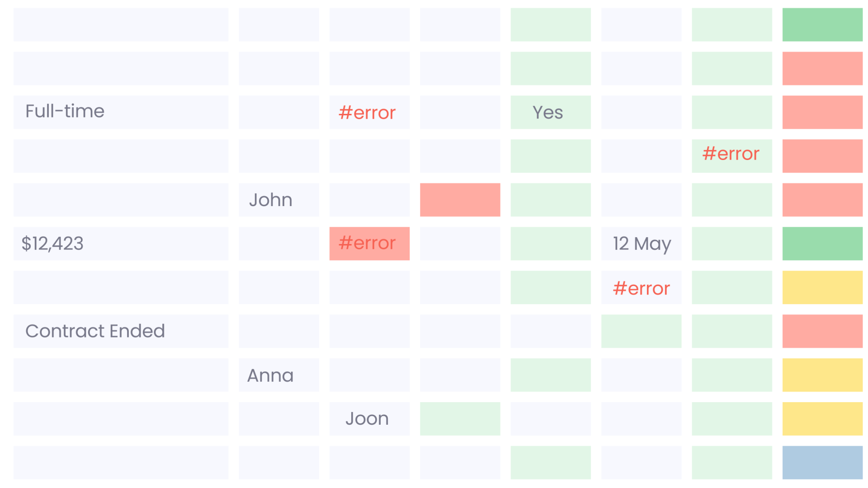Click yellow status cell in Anna row
Image resolution: width=868 pixels, height=488 pixels.
point(822,375)
